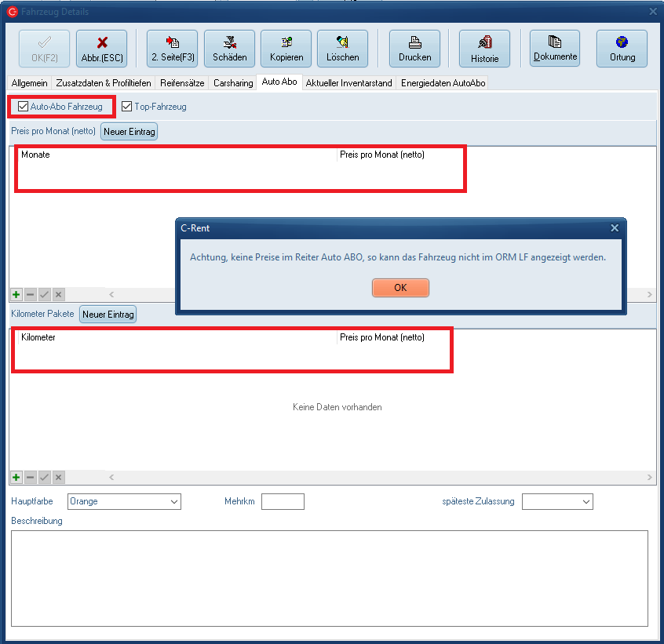Click into the Mehrkm input field

(x=283, y=501)
